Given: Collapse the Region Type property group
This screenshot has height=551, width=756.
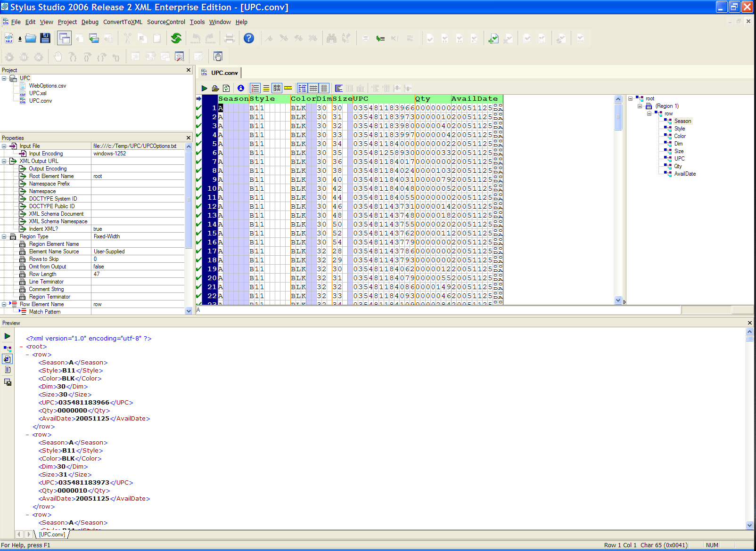Looking at the screenshot, I should (4, 236).
